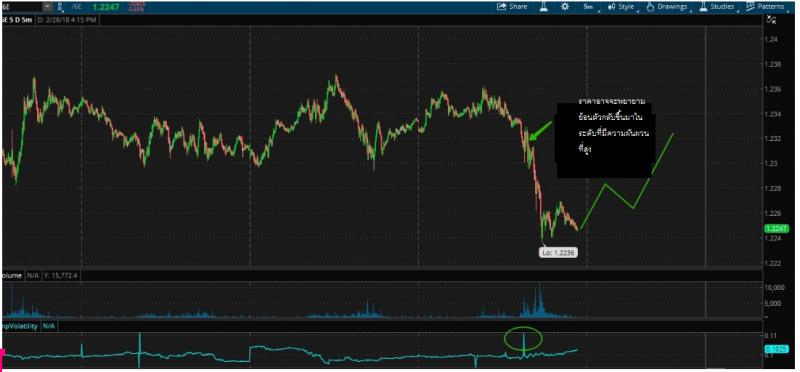
Task: Select the Volume panel label
Action: tap(12, 275)
